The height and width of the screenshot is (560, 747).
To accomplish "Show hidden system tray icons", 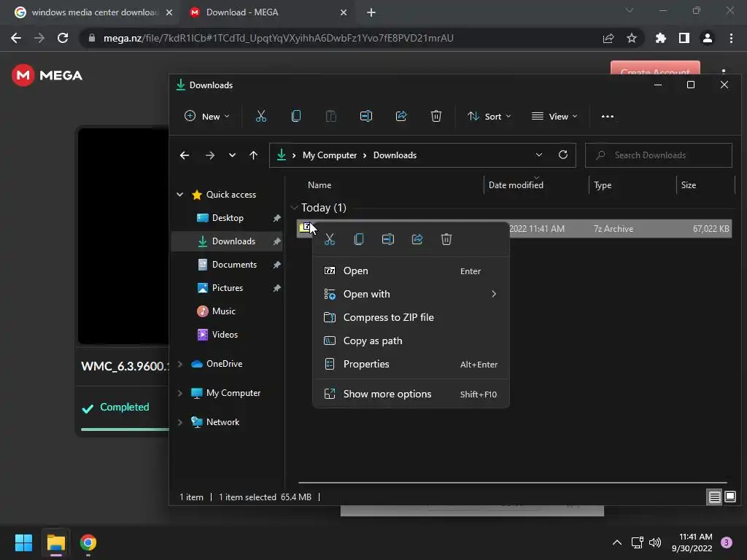I will click(x=617, y=542).
